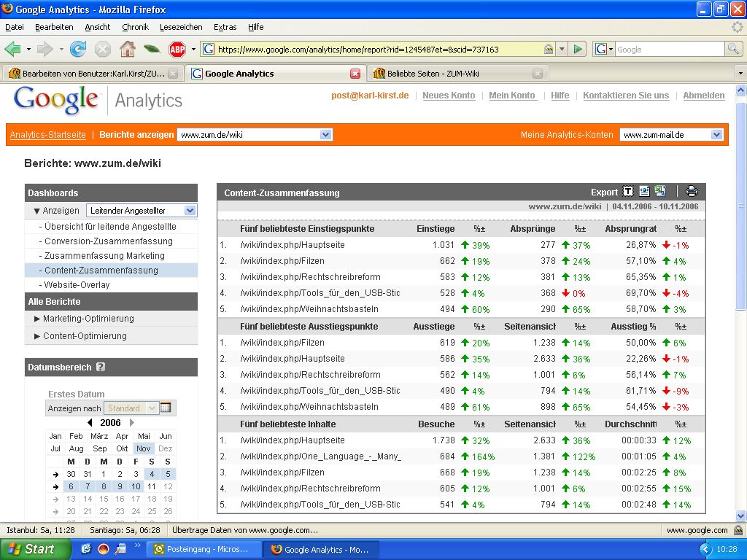Go to Firefox home page
Viewport: 747px width, 560px height.
pyautogui.click(x=127, y=50)
